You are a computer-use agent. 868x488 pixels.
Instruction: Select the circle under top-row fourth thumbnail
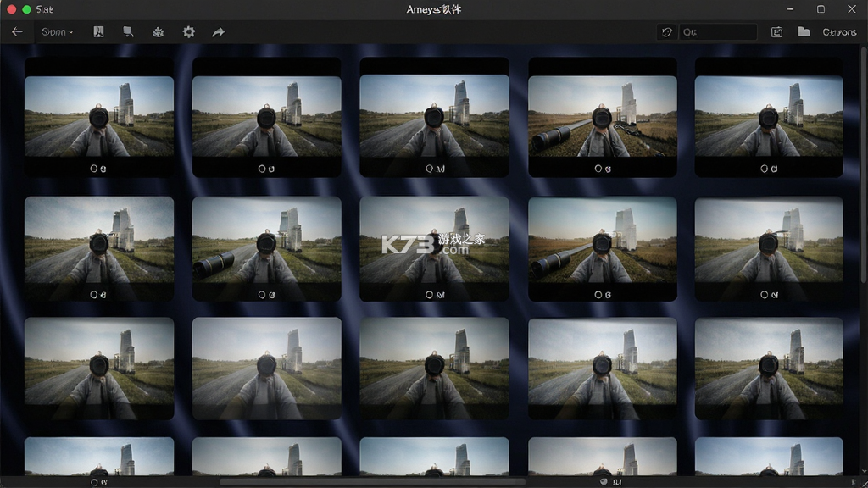click(598, 169)
